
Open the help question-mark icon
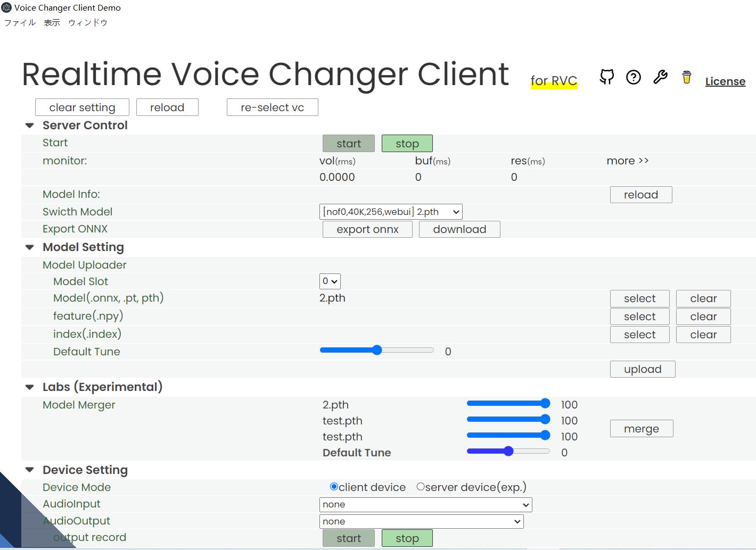click(x=633, y=77)
